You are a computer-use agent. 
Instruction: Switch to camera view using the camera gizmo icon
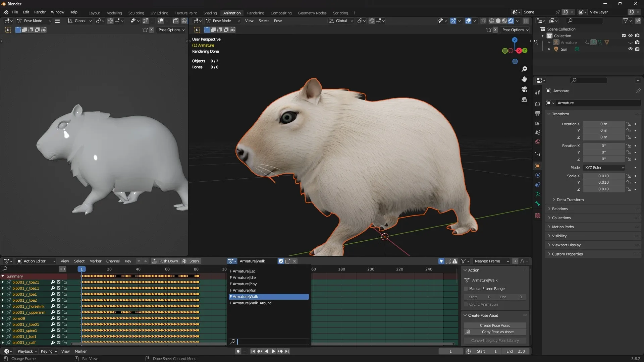click(524, 89)
